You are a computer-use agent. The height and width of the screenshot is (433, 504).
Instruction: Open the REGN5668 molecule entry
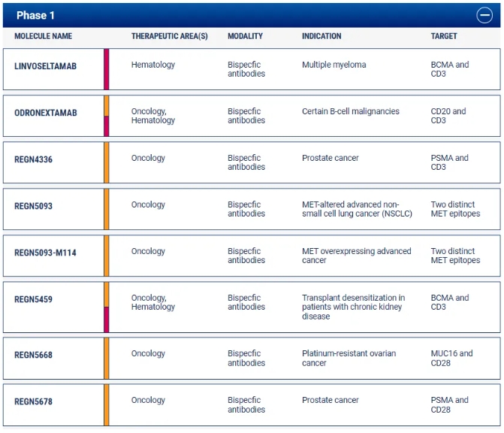[33, 355]
